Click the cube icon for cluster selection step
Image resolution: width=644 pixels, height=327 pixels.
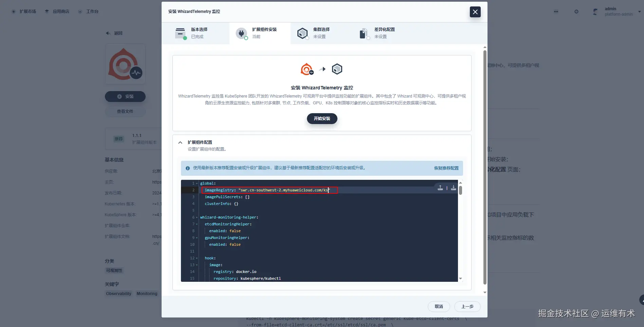click(x=302, y=33)
